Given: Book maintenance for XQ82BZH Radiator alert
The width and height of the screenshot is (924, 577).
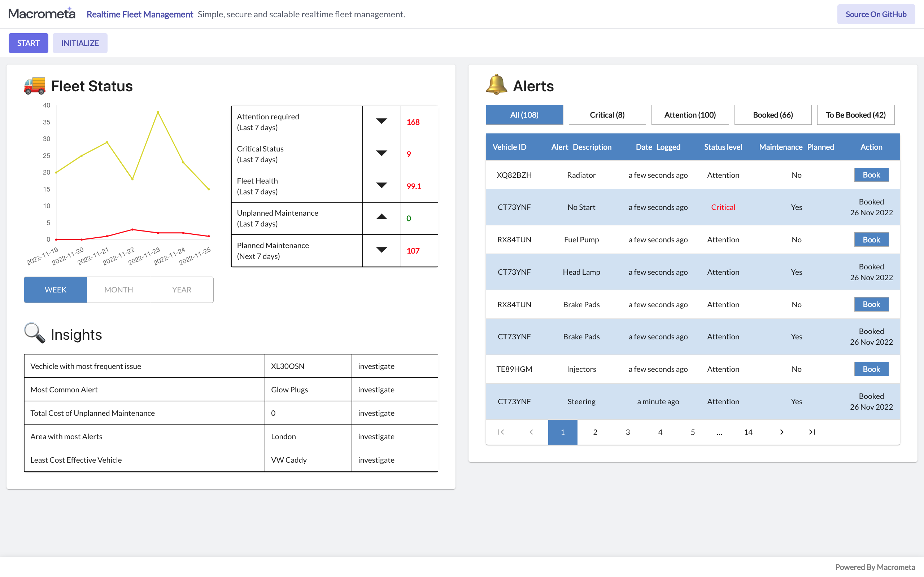Looking at the screenshot, I should click(x=871, y=175).
